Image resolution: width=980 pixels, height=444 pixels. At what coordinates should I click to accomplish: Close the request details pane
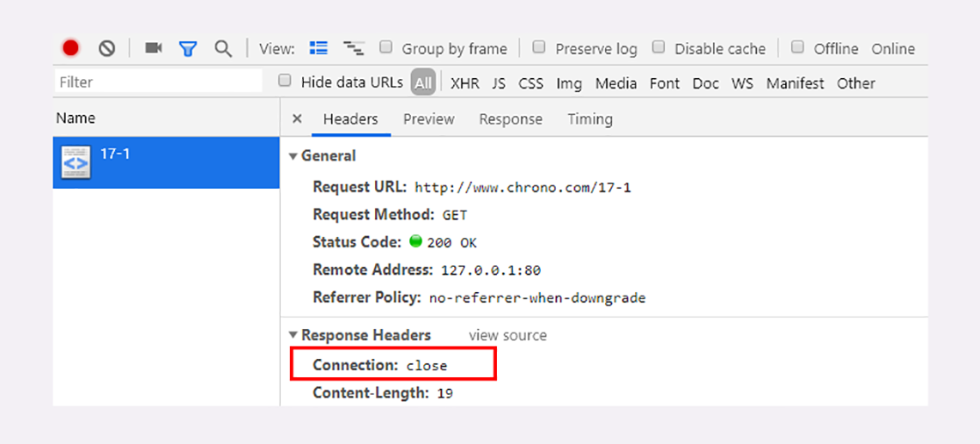297,119
